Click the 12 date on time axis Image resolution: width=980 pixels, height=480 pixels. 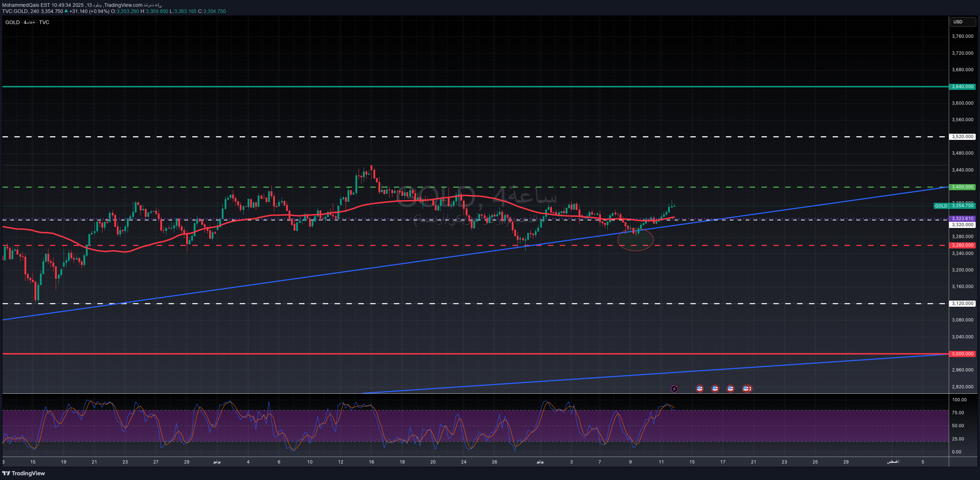click(x=340, y=462)
